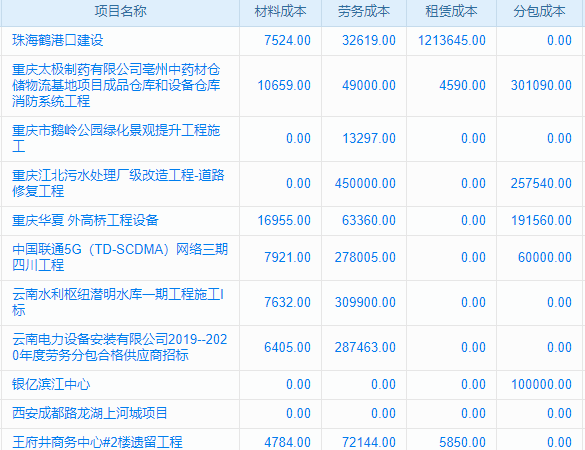The height and width of the screenshot is (450, 585).
Task: Open the 西安成都路龙湖上河城项目 link
Action: (90, 413)
